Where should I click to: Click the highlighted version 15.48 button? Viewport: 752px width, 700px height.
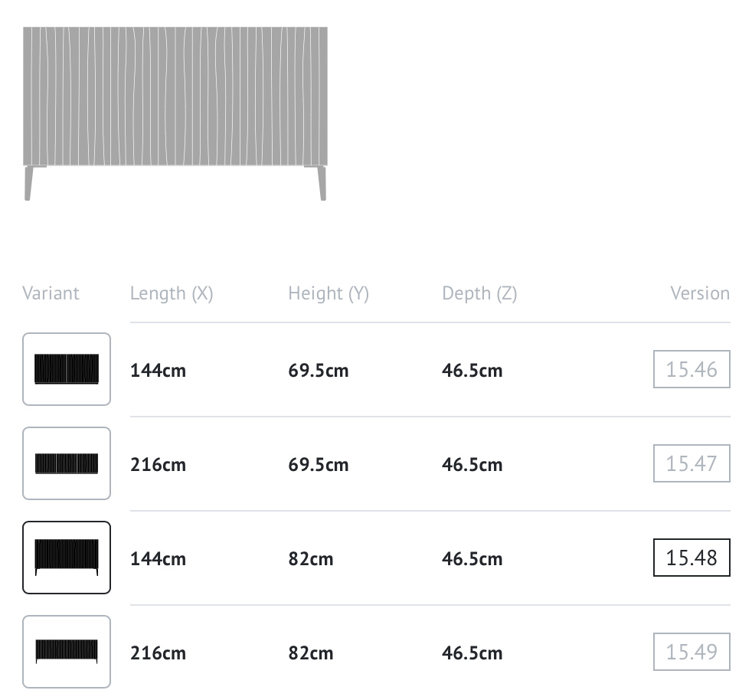691,558
